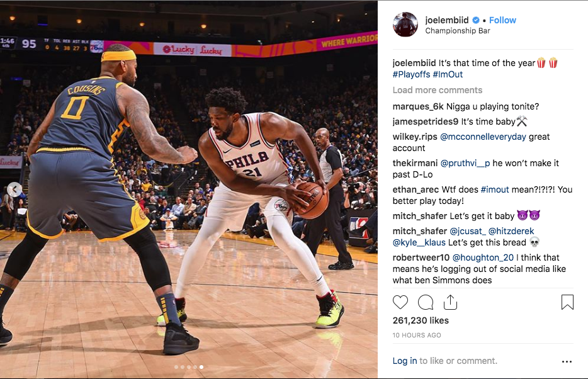Screen dimensions: 588x379
Task: Open comment bubble icon
Action: 426,302
